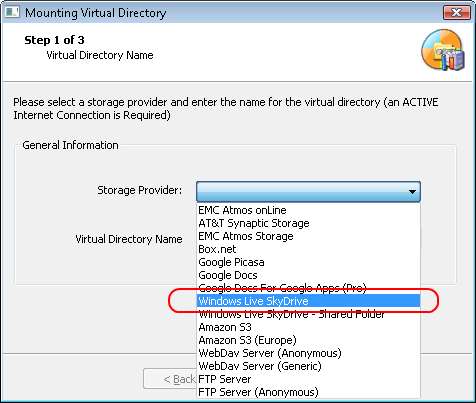This screenshot has height=403, width=476.
Task: Choose AT&T Synaptic Storage provider
Action: [x=308, y=223]
